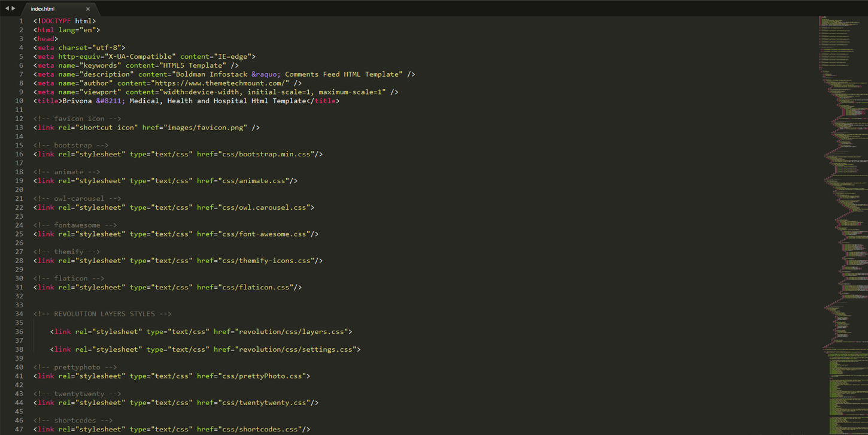Click line number 1 in gutter
868x435 pixels.
pos(21,21)
